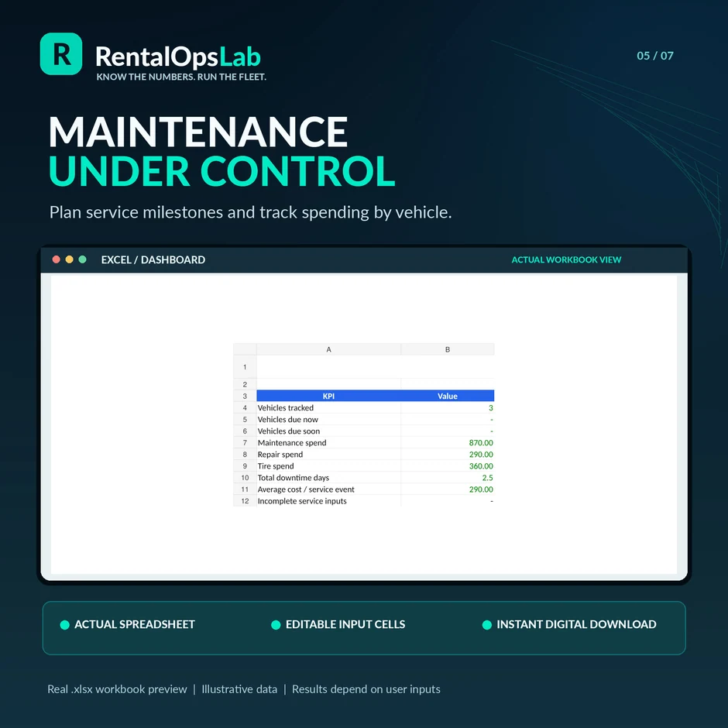Screen dimensions: 728x728
Task: Click the bullet beside INSTANT DIGITAL DOWNLOAD
Action: pyautogui.click(x=487, y=625)
